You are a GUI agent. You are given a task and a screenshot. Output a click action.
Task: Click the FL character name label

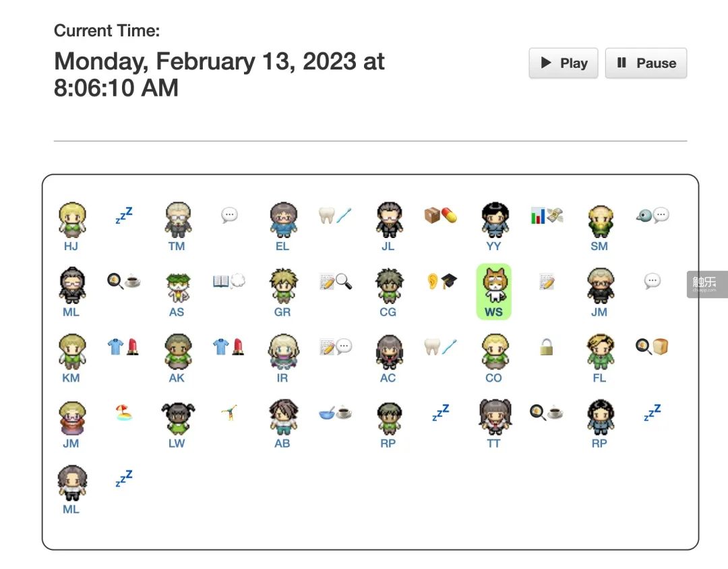599,378
